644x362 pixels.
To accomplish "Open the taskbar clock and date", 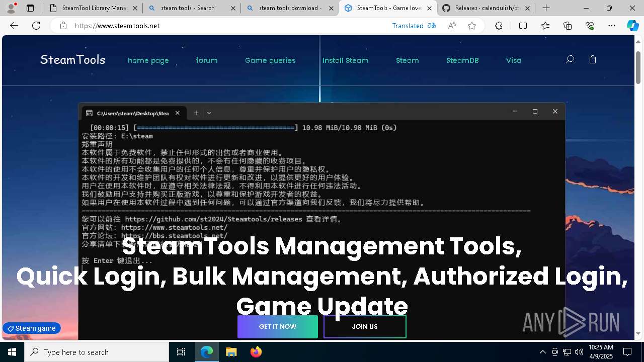I will point(601,352).
